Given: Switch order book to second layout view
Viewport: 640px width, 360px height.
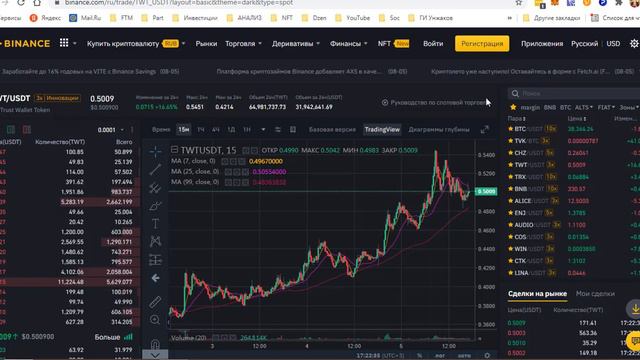Looking at the screenshot, I should coord(27,130).
